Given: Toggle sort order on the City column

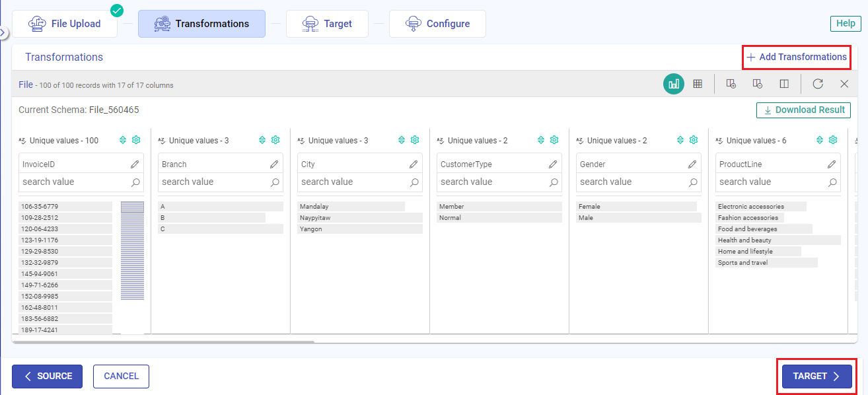Looking at the screenshot, I should (401, 140).
